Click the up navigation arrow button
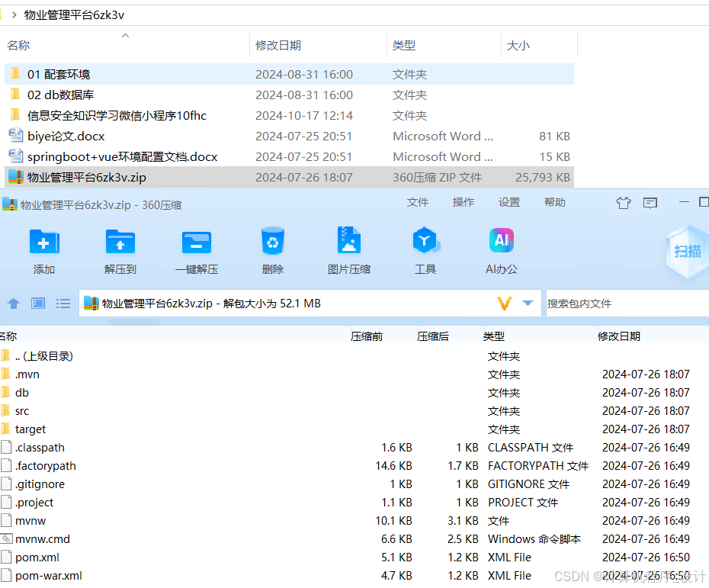 click(x=13, y=303)
